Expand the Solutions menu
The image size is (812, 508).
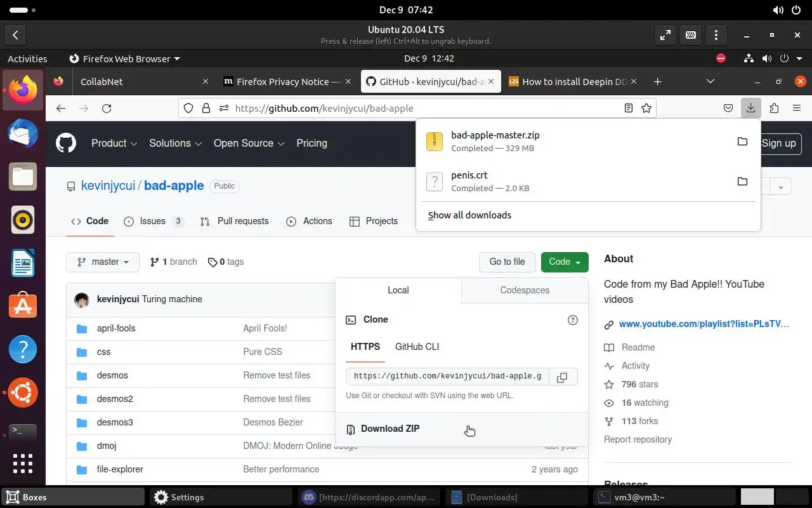175,144
